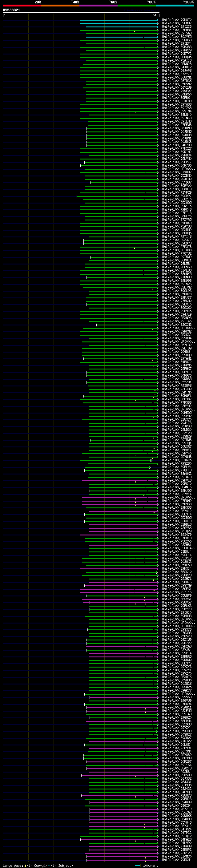Screen dimensions: 197x868
Task: Pick the UniRef100_Q8L3T4 label
Action: [177, 515]
